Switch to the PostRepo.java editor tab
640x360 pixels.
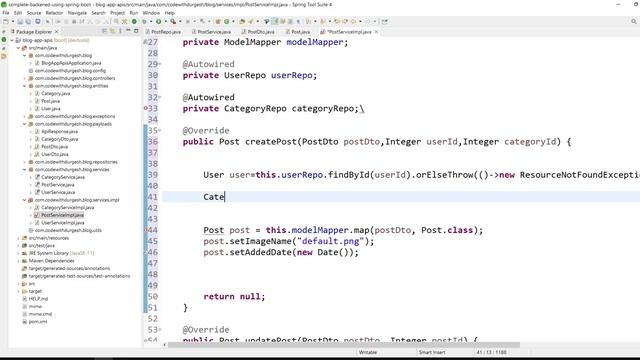[166, 31]
